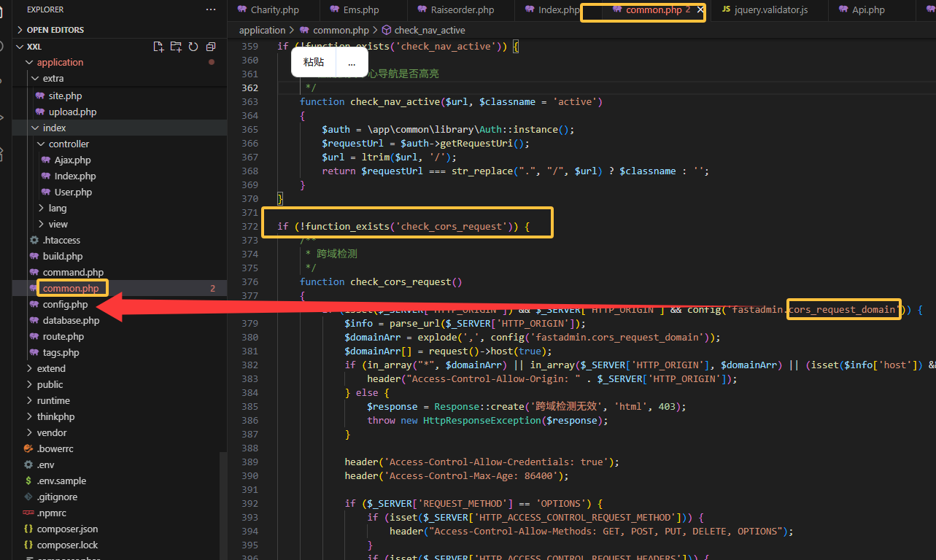Image resolution: width=936 pixels, height=560 pixels.
Task: Click 'function check_cors_request()' code line
Action: point(381,282)
